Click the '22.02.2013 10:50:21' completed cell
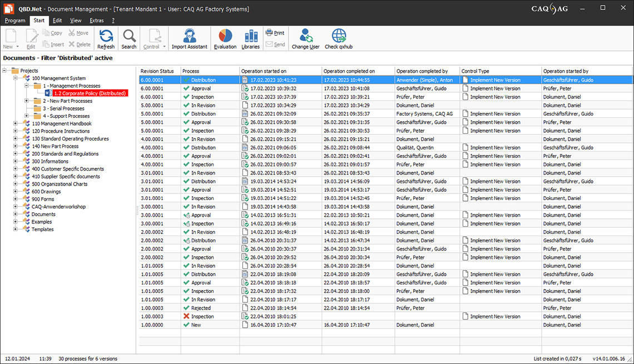This screenshot has height=364, width=634. coord(346,215)
